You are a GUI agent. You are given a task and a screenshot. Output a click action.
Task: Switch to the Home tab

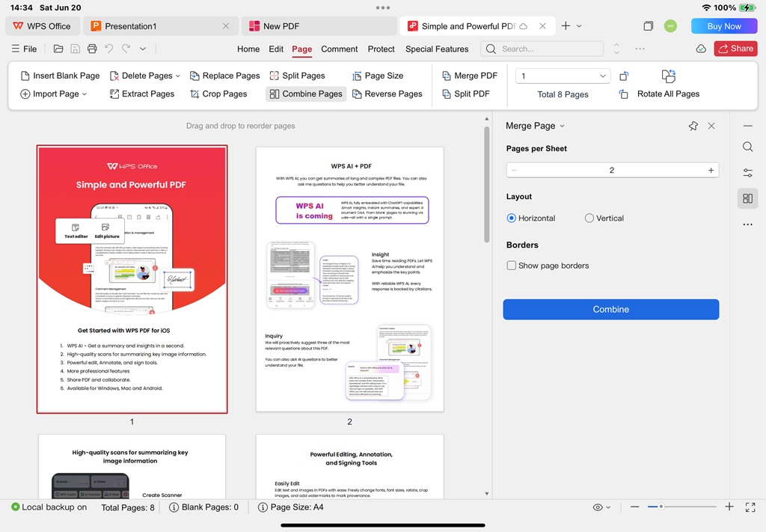248,49
